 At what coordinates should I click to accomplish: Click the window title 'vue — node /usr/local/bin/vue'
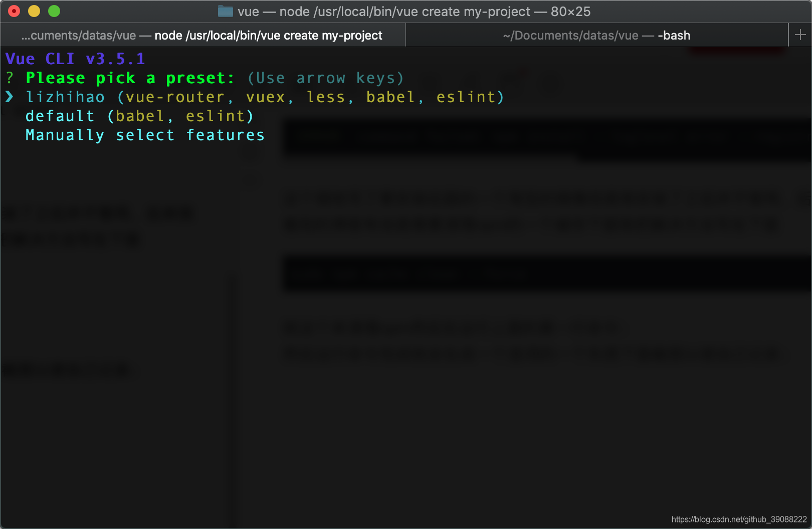point(414,12)
